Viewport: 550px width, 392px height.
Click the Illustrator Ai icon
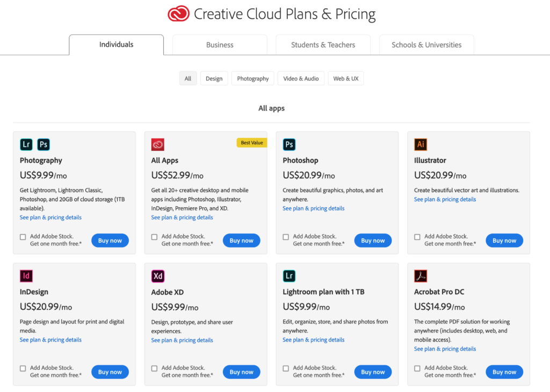click(421, 144)
